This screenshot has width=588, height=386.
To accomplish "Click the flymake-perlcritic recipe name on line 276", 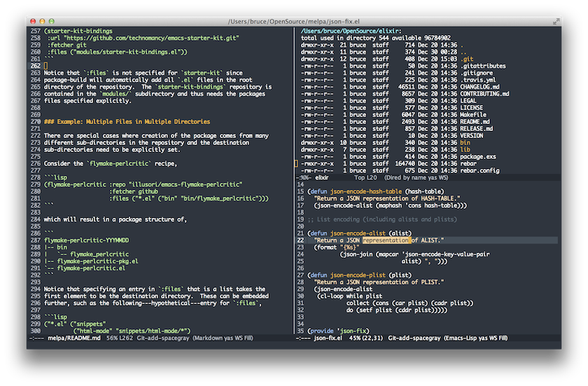I will pyautogui.click(x=119, y=163).
